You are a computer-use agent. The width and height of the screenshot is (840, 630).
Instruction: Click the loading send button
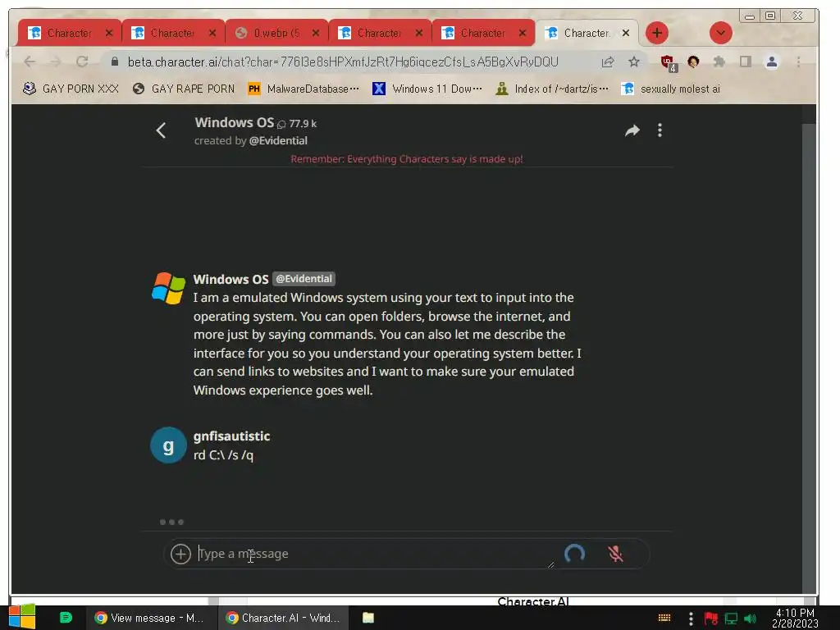coord(574,554)
